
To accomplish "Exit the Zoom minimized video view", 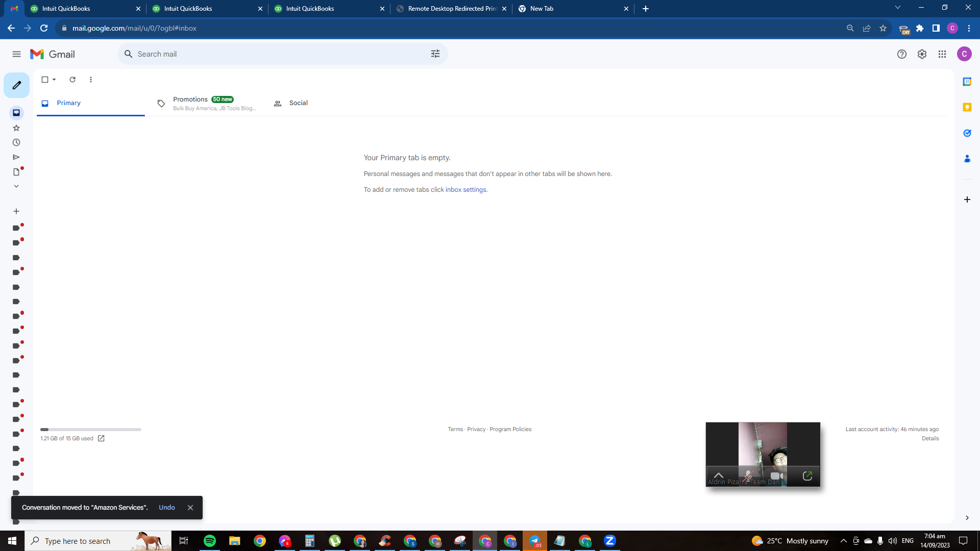I will pyautogui.click(x=807, y=476).
